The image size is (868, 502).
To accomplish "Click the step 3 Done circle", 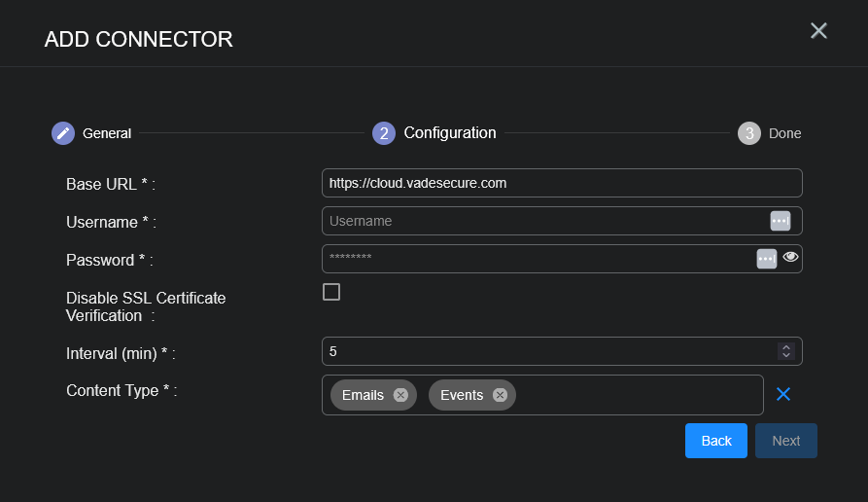I will coord(748,133).
